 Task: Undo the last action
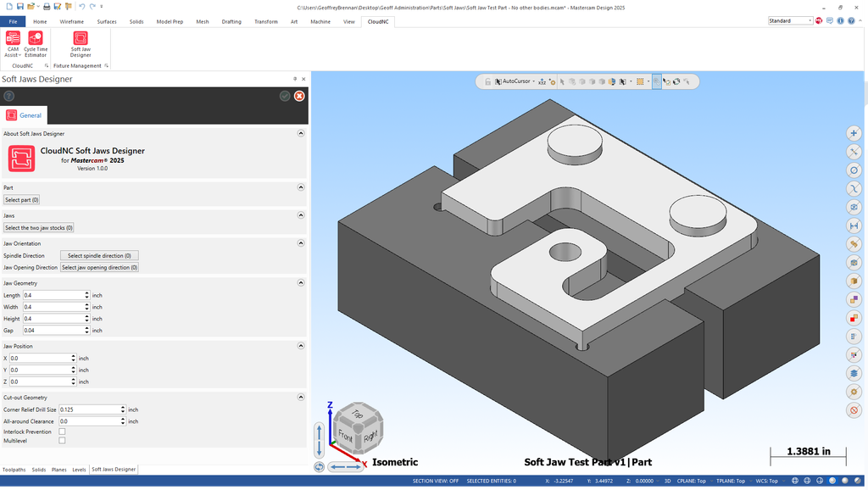click(81, 7)
